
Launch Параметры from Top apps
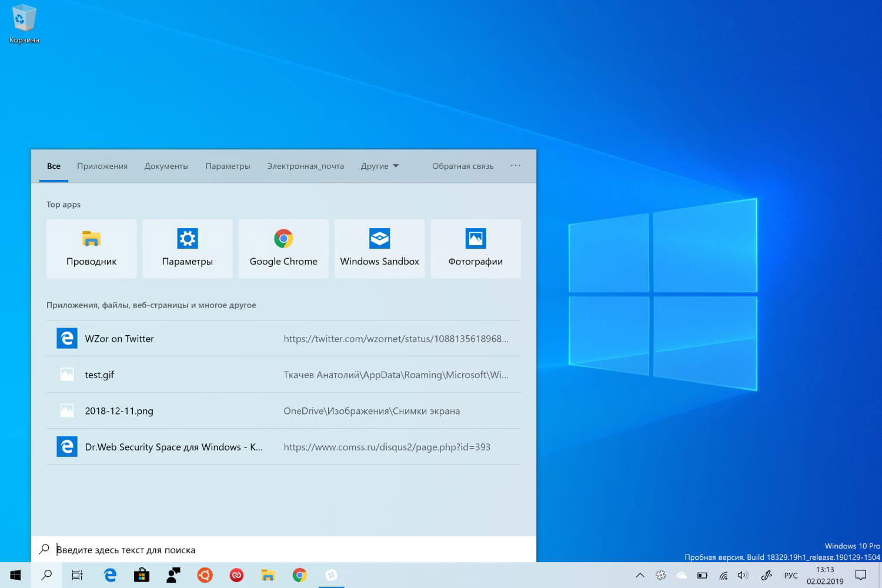coord(187,248)
